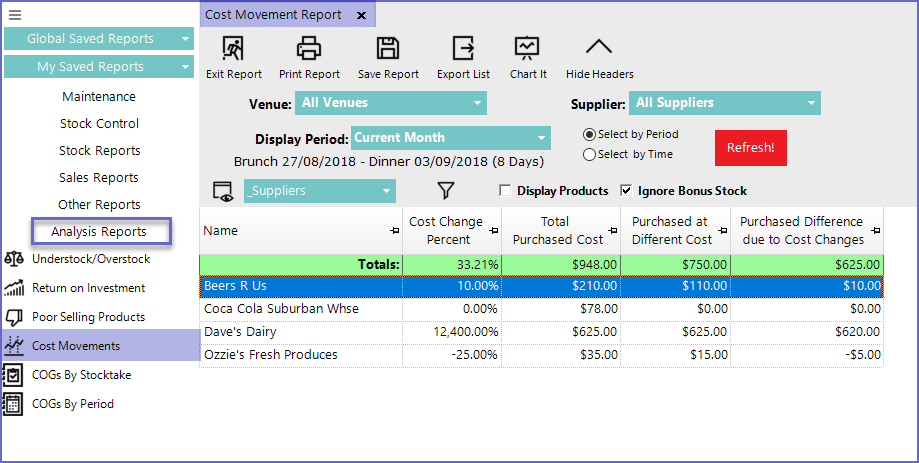919x463 pixels.
Task: Open the hamburger menu at top left
Action: pyautogui.click(x=15, y=15)
